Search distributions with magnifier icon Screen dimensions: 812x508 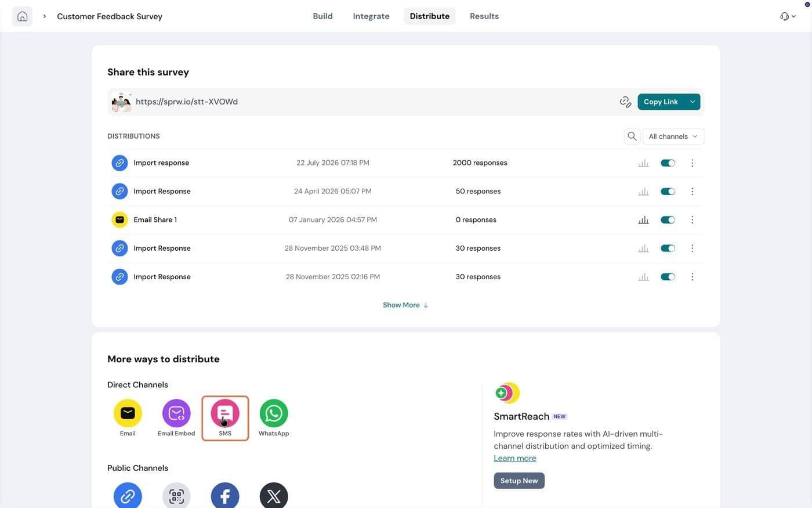[x=632, y=136]
